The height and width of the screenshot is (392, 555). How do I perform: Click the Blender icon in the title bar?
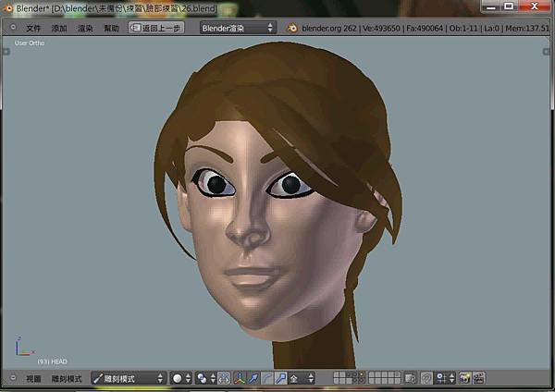[7, 8]
